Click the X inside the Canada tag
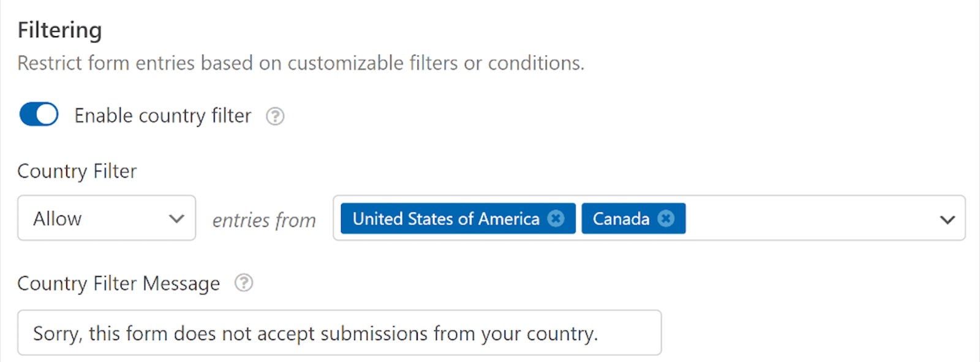This screenshot has height=362, width=980. pos(666,218)
